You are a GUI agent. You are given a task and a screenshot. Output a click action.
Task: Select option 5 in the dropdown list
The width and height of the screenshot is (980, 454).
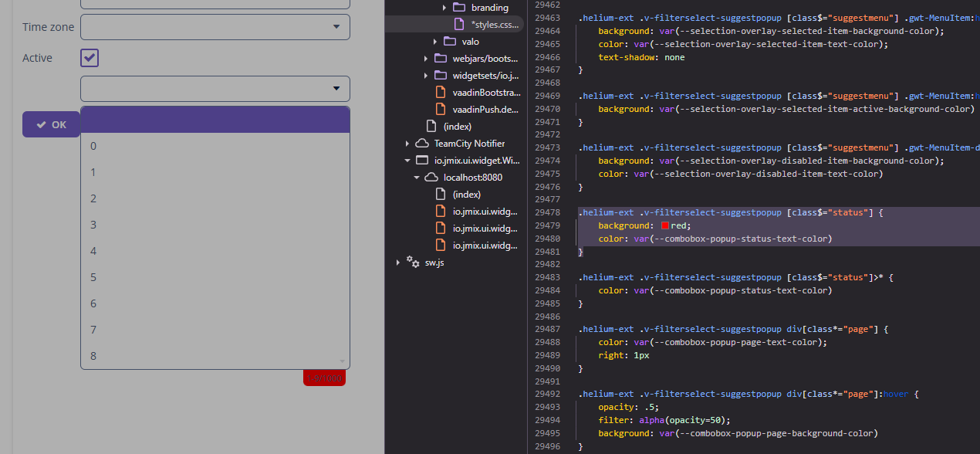[x=215, y=277]
